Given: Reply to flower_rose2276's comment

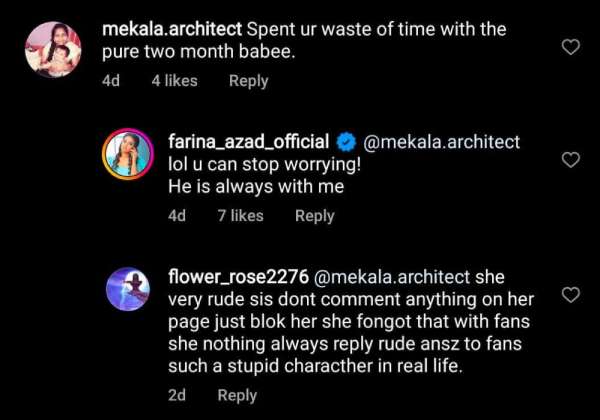Looking at the screenshot, I should point(237,395).
